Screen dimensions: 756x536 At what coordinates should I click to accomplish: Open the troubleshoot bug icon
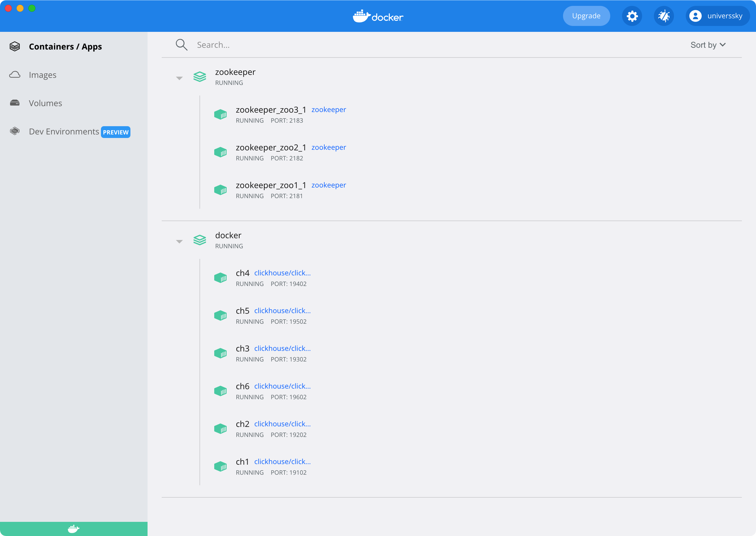tap(664, 16)
